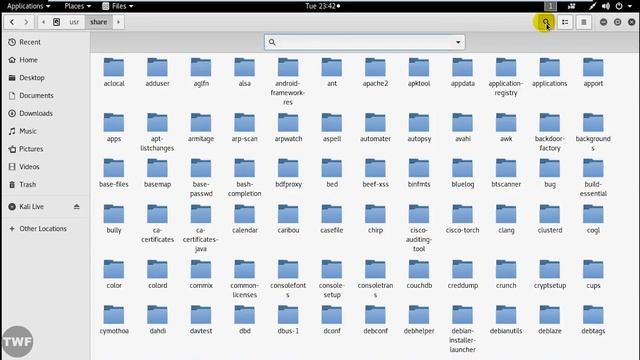Viewport: 640px width, 360px height.
Task: Select the ca-certificates-java folder
Action: pos(201,228)
